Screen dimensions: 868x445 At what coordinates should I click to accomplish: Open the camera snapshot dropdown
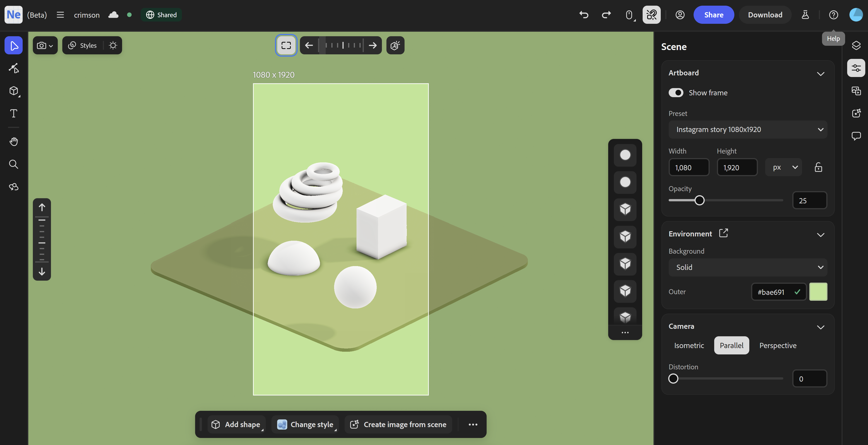point(45,46)
